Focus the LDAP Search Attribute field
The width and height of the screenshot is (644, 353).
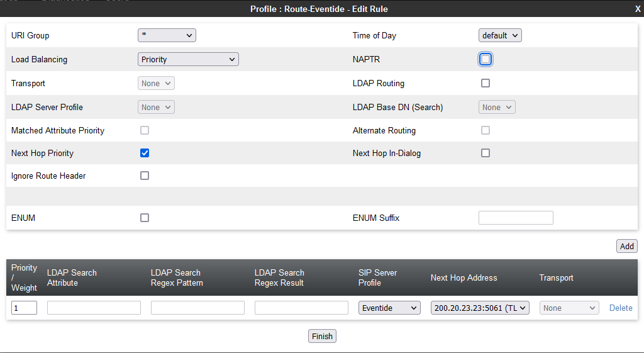click(94, 308)
